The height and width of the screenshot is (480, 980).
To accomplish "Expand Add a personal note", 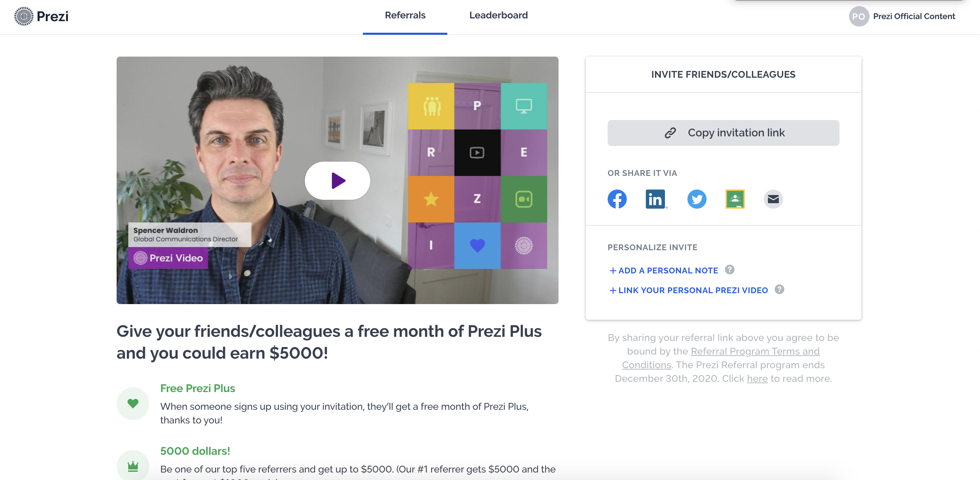I will click(x=664, y=270).
